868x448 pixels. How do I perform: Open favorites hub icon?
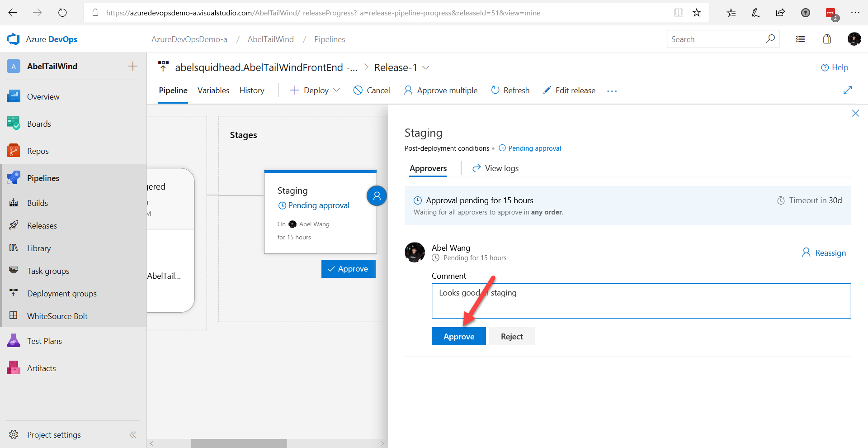(731, 13)
